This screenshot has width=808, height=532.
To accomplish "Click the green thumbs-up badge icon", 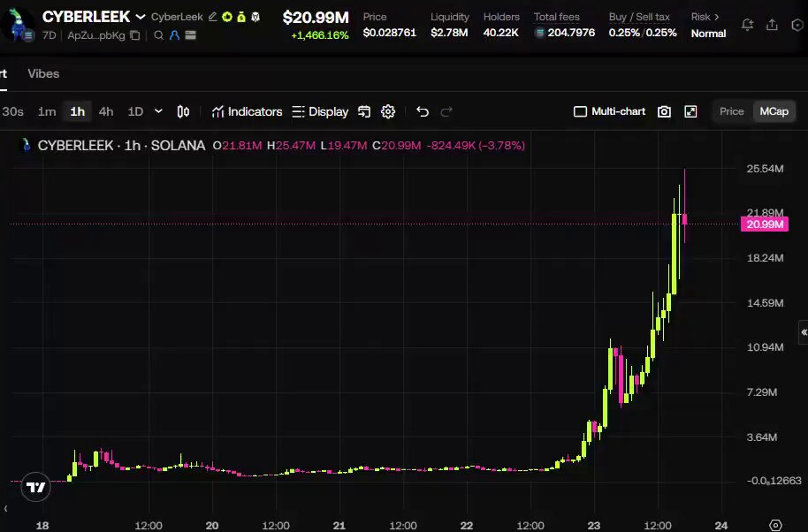I will 226,17.
